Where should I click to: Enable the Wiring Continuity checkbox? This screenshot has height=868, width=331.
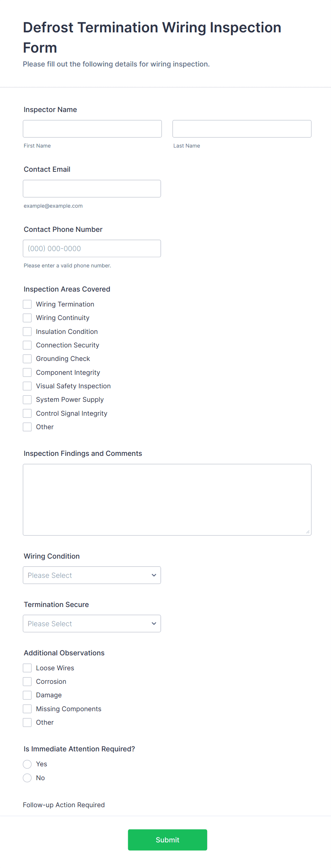(x=27, y=318)
